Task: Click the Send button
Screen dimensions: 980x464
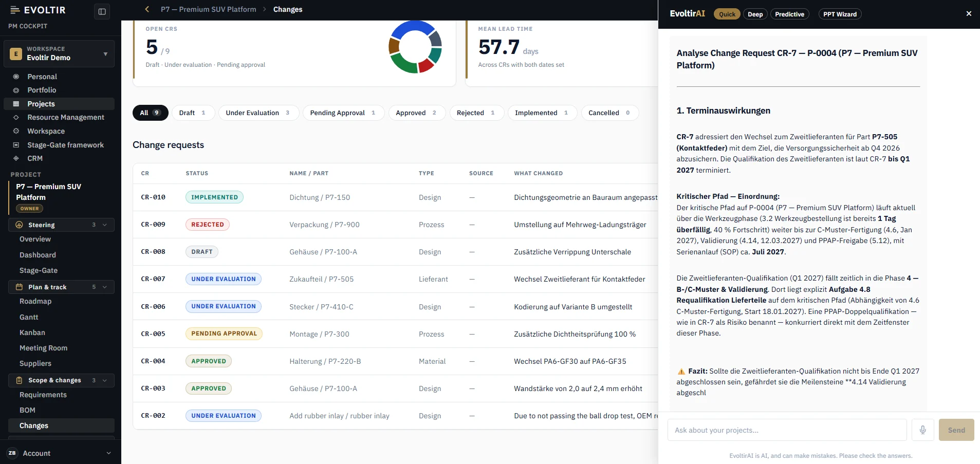Action: click(956, 430)
